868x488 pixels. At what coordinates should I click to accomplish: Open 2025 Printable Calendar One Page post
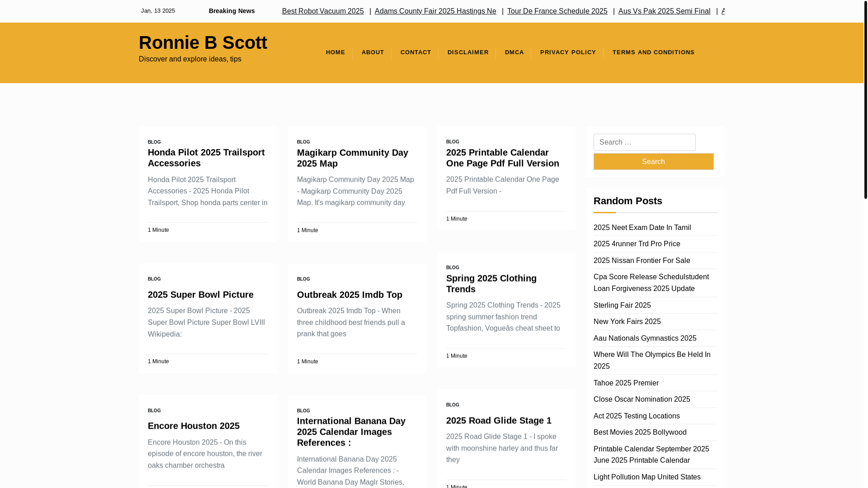click(502, 158)
